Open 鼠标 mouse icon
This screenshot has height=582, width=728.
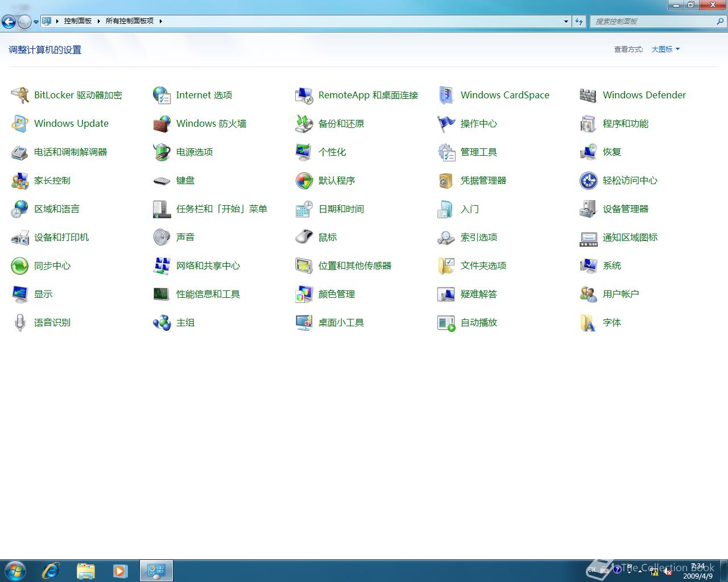304,237
